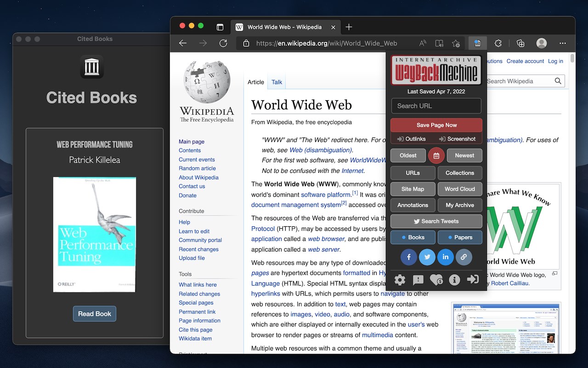Click the Search Wikipedia field

pyautogui.click(x=519, y=81)
